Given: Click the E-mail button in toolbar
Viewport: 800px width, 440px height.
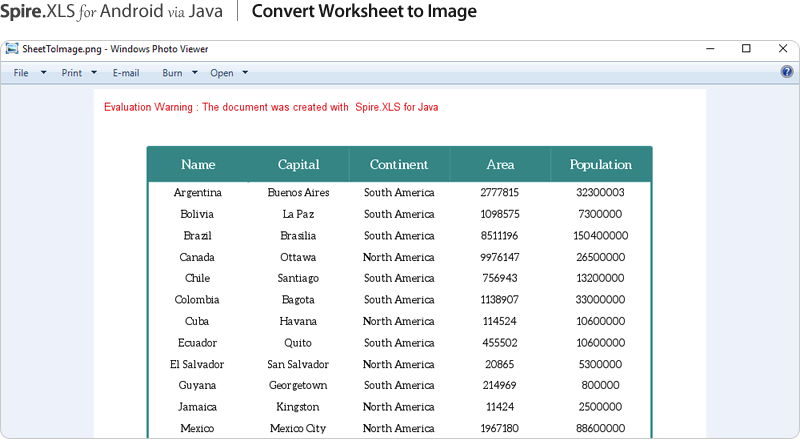Looking at the screenshot, I should (x=126, y=73).
